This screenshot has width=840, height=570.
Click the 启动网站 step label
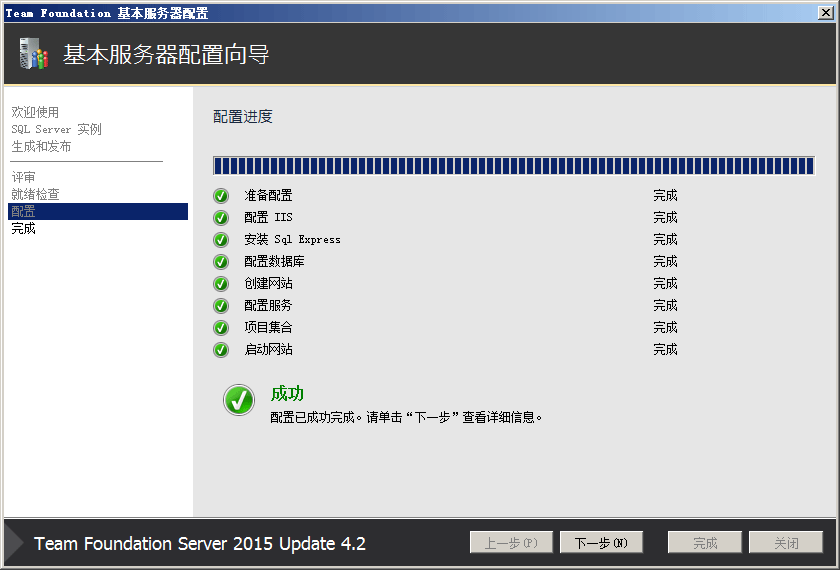[x=268, y=349]
